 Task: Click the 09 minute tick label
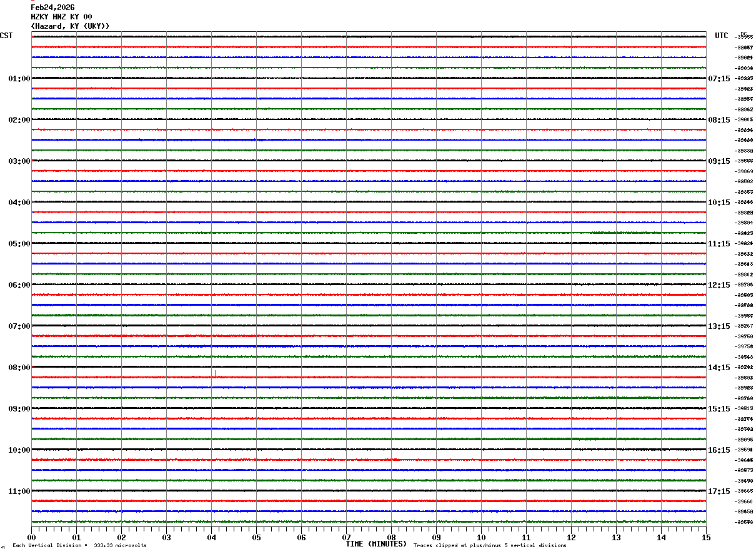pos(436,537)
